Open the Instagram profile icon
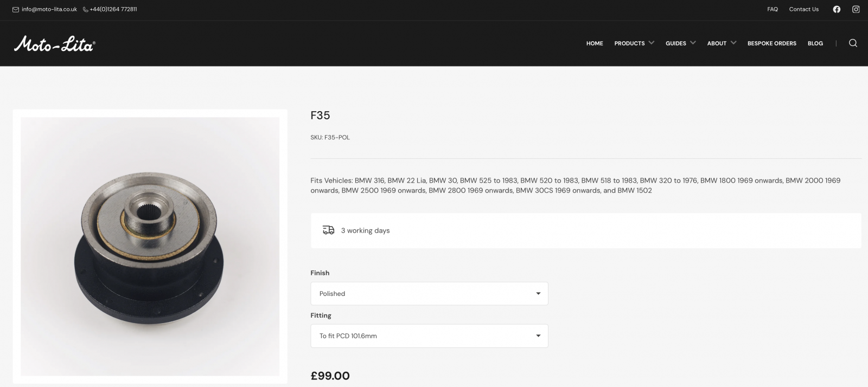This screenshot has height=387, width=868. [856, 9]
